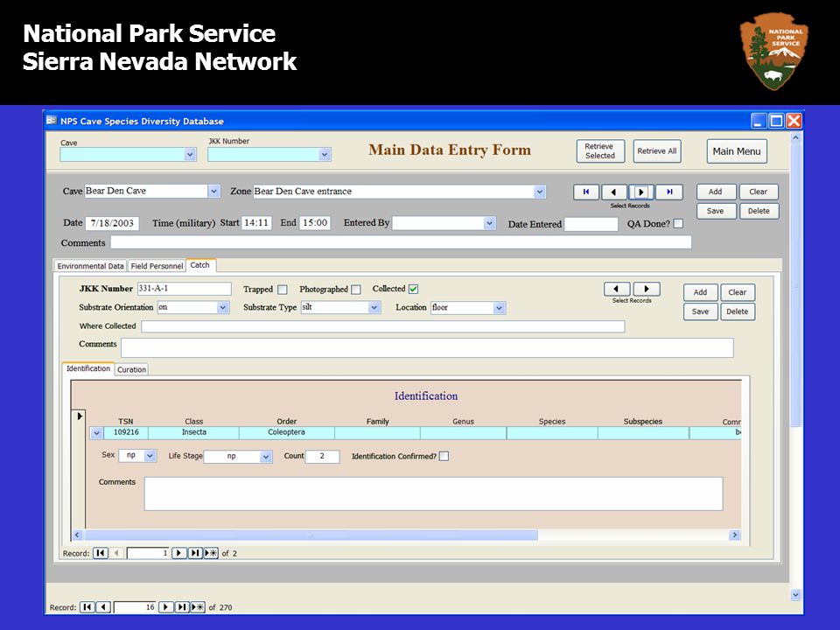The width and height of the screenshot is (840, 630).
Task: Expand the Substrate Type dropdown
Action: pyautogui.click(x=374, y=307)
